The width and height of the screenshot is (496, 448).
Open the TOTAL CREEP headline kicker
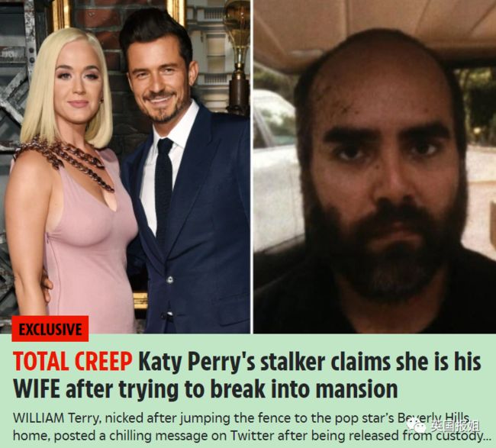(x=72, y=361)
